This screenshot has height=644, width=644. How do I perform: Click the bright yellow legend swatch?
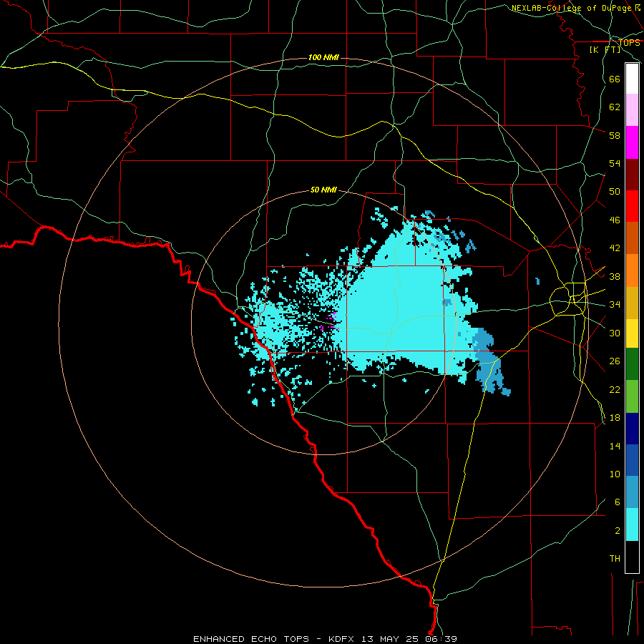632,333
